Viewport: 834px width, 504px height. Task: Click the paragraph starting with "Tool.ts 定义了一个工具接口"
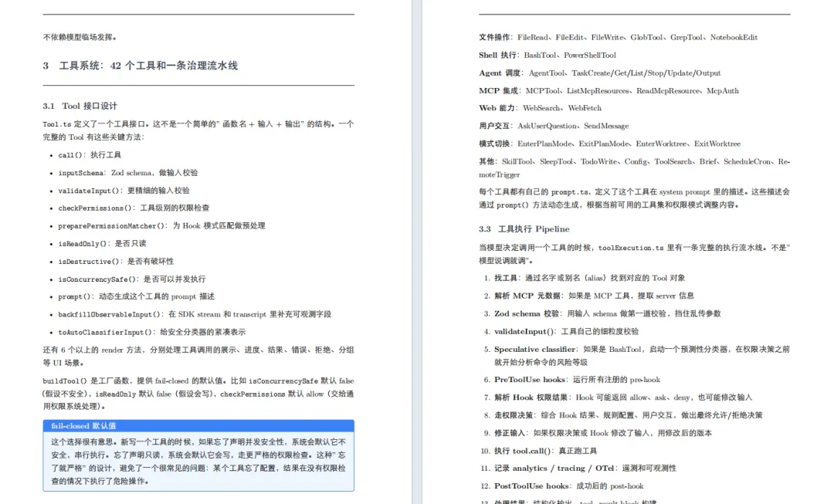point(198,130)
